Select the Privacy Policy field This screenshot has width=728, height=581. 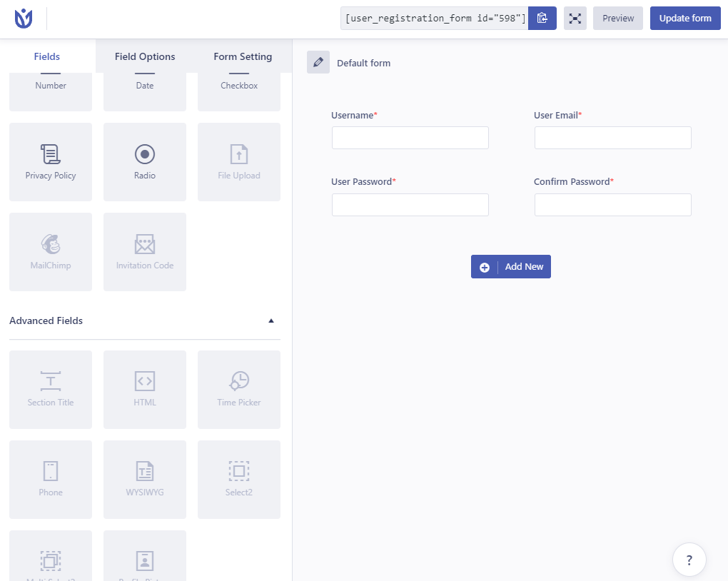(51, 161)
